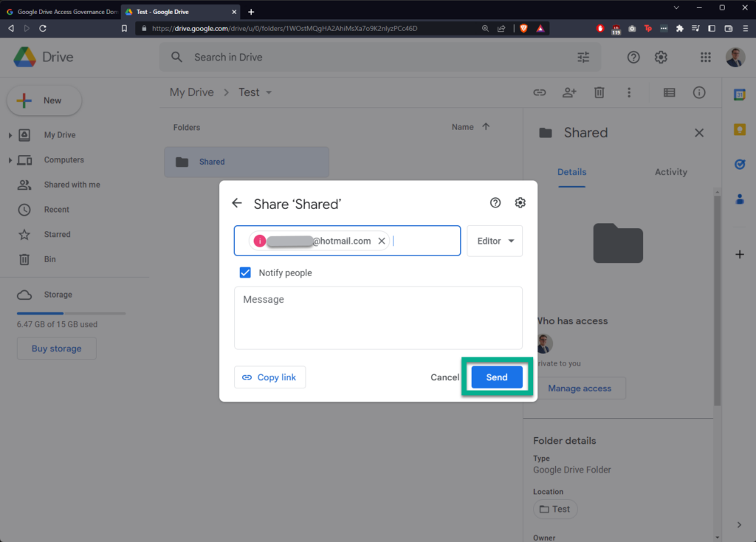756x542 pixels.
Task: Open Shared with me
Action: tap(72, 185)
